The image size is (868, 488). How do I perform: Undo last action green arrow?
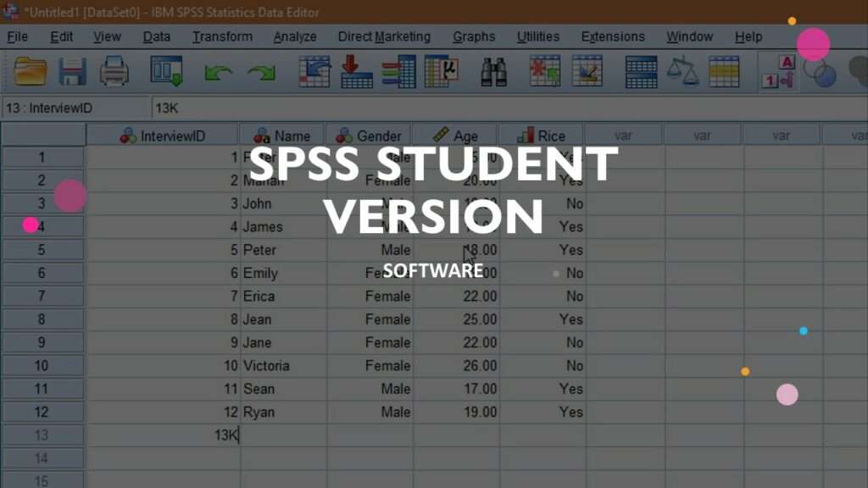[x=218, y=72]
